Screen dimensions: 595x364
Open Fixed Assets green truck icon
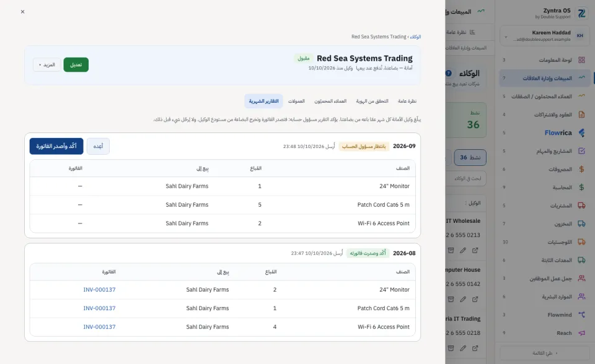coord(581,260)
